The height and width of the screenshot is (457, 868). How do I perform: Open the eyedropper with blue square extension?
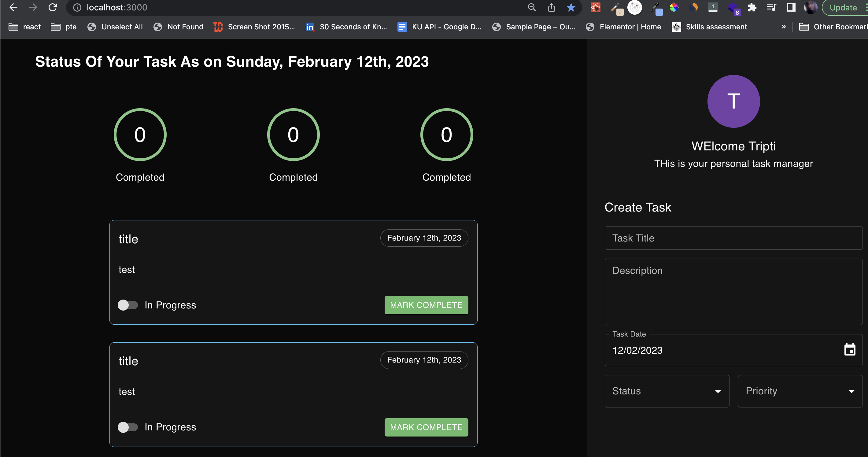(656, 9)
